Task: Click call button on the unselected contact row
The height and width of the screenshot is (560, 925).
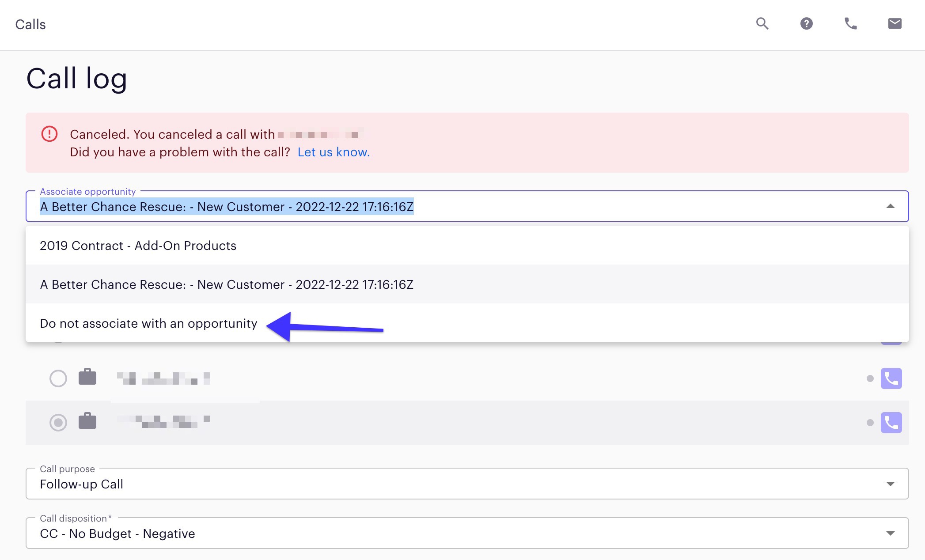Action: click(x=891, y=378)
